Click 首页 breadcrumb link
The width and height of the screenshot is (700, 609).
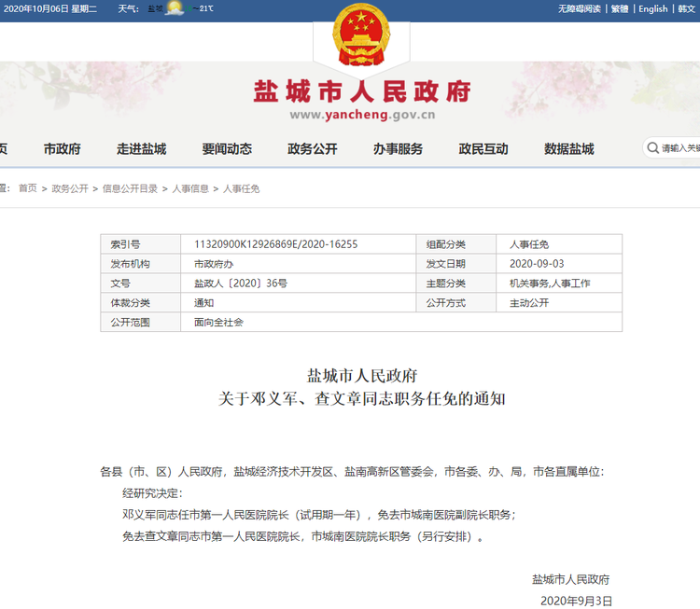tap(28, 188)
